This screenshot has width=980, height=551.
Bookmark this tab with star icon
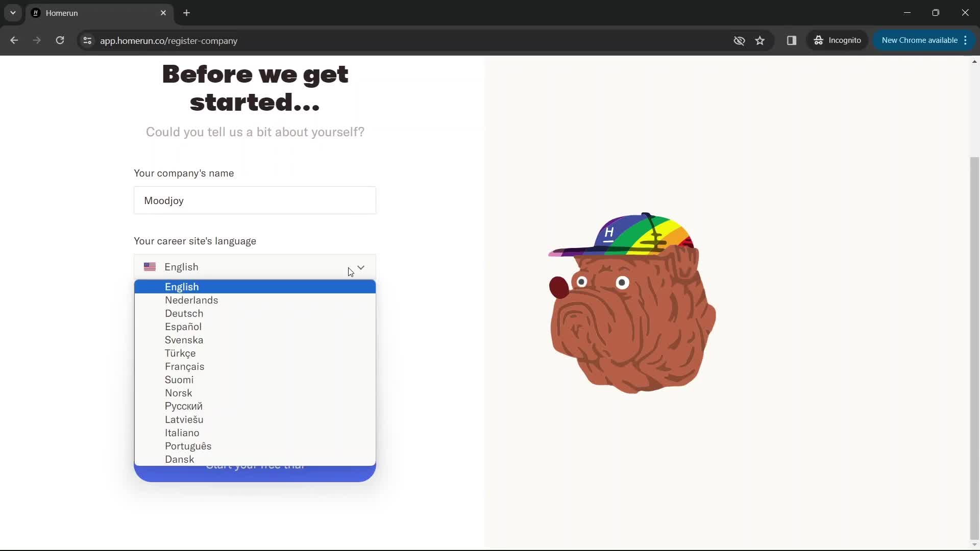coord(760,40)
